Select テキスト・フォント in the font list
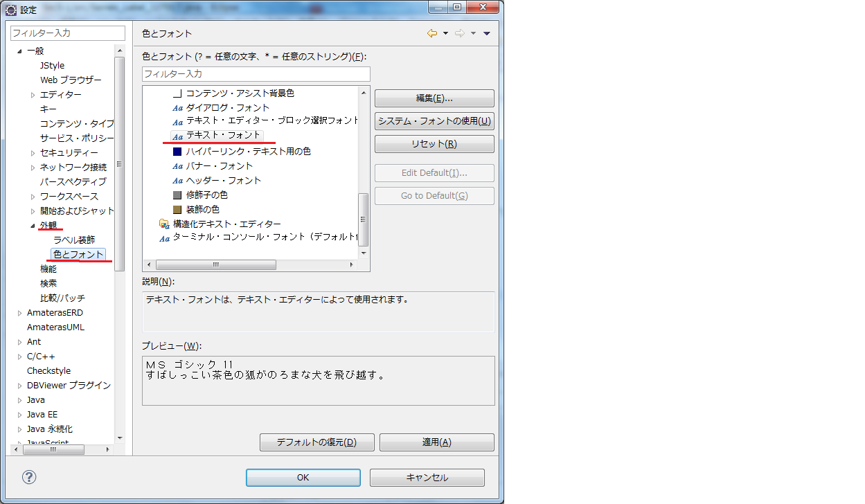The width and height of the screenshot is (865, 504). [x=224, y=136]
